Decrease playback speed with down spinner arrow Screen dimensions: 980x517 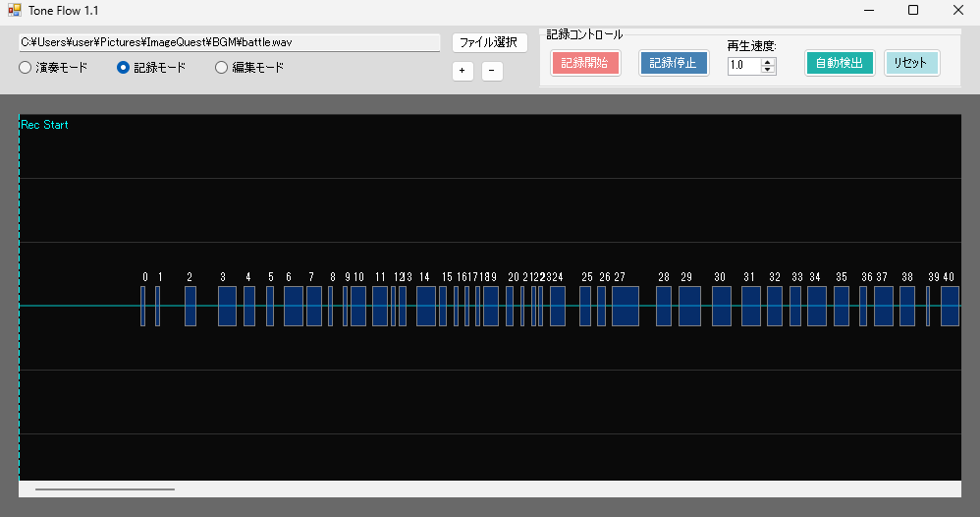point(768,70)
